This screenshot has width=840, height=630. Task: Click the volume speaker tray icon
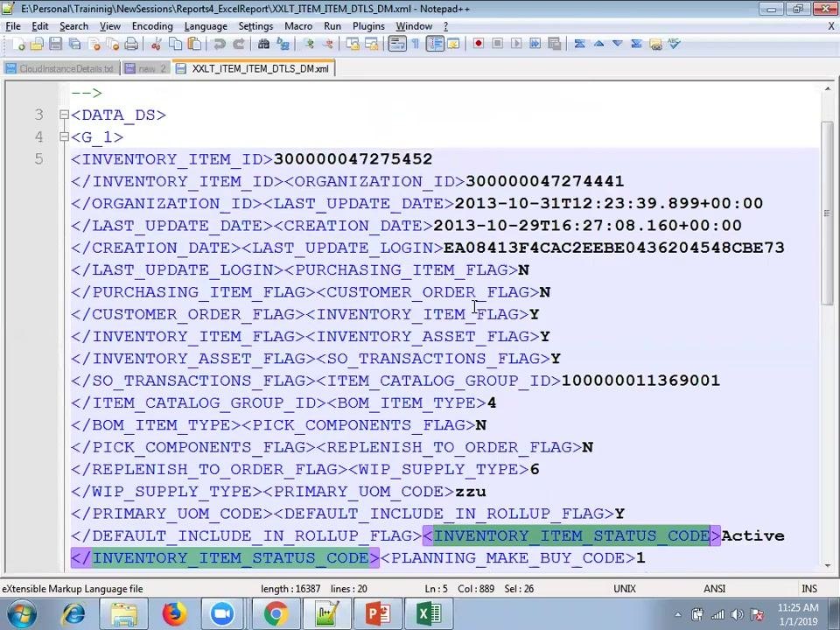(x=737, y=614)
